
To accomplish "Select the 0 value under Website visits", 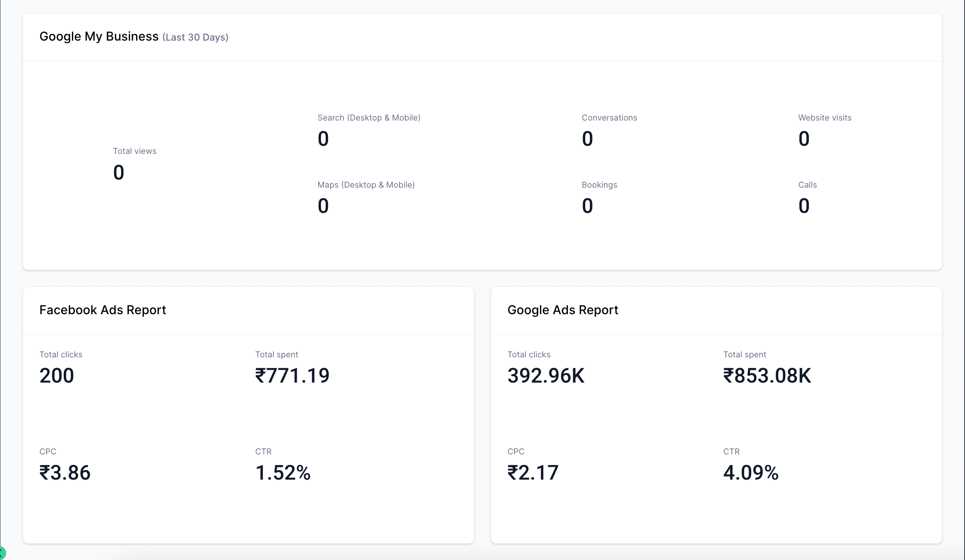I will click(804, 139).
